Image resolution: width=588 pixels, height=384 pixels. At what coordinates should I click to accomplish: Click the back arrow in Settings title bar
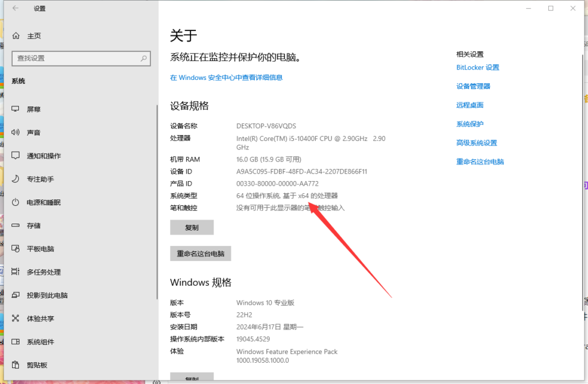pyautogui.click(x=15, y=9)
